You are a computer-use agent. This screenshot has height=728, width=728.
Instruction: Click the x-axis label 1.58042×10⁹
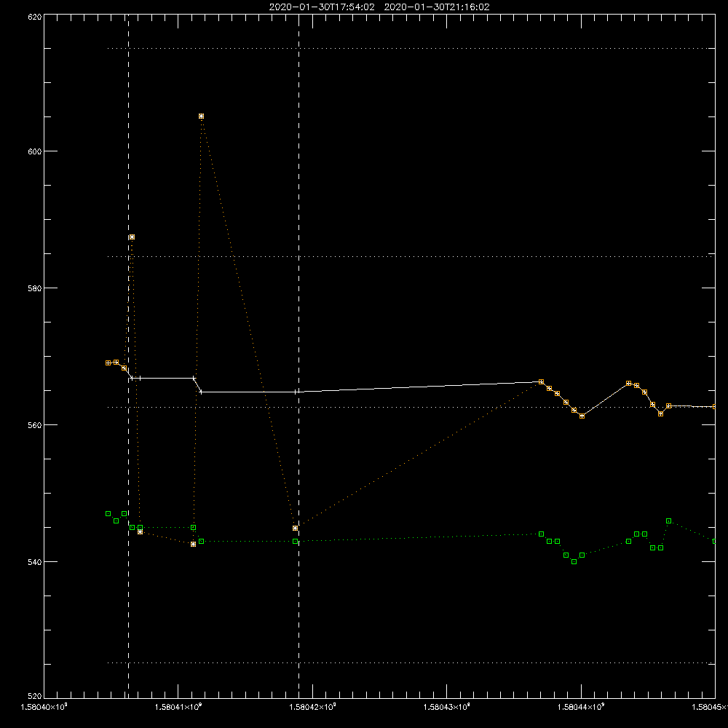coord(312,707)
